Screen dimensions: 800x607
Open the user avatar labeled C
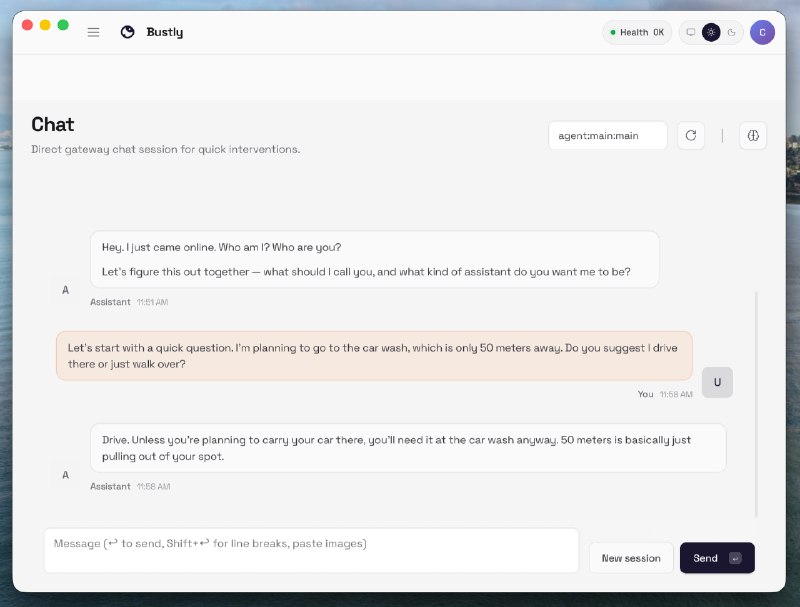point(762,32)
